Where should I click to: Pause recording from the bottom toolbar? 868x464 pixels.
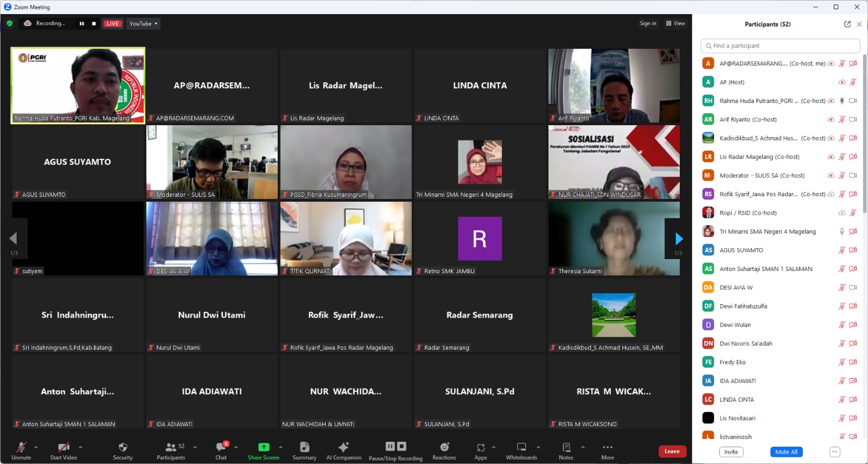click(390, 446)
